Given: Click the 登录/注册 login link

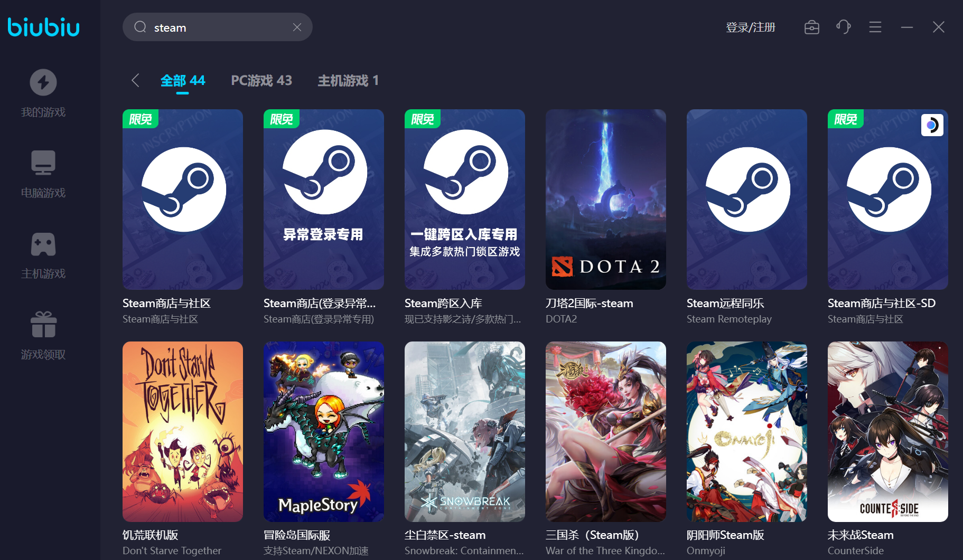Looking at the screenshot, I should point(751,27).
